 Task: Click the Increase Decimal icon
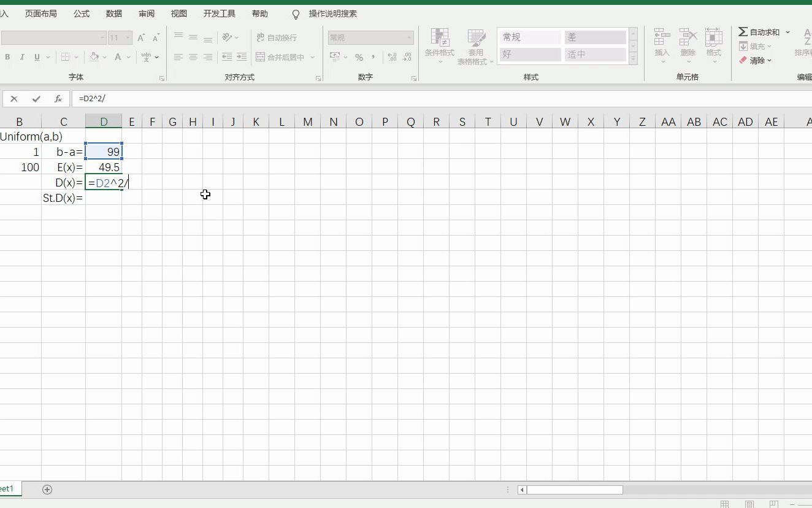tap(392, 57)
